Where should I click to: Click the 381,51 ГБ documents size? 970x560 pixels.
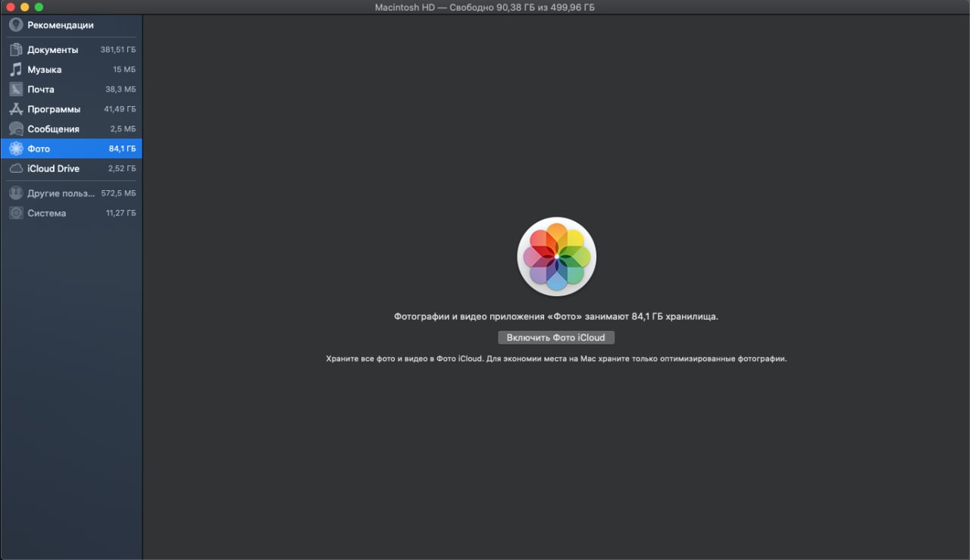pos(118,50)
